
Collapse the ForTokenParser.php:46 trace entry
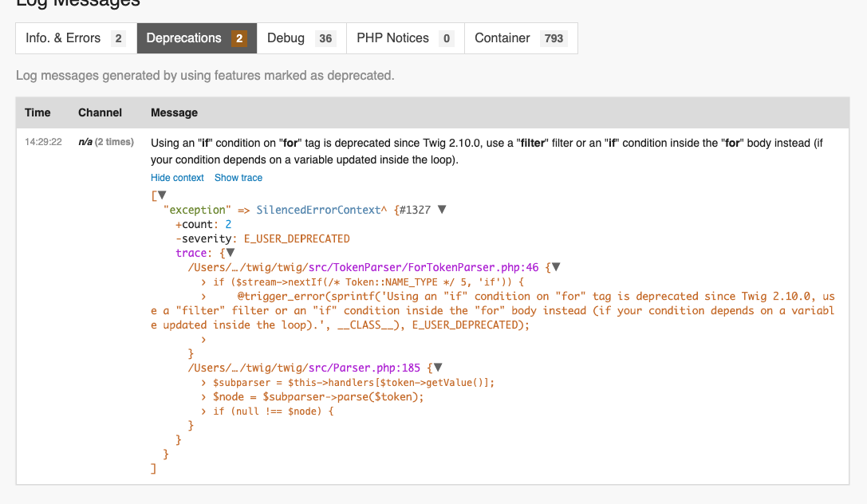(x=556, y=267)
